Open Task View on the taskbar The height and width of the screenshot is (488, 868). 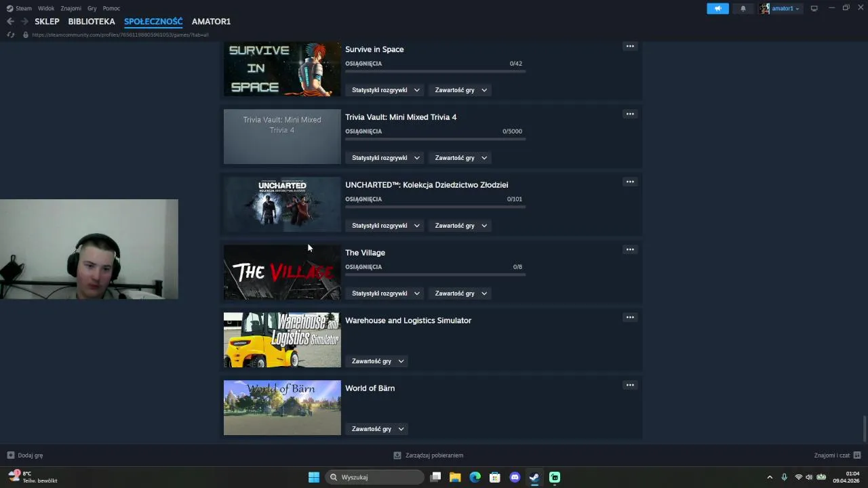point(436,477)
